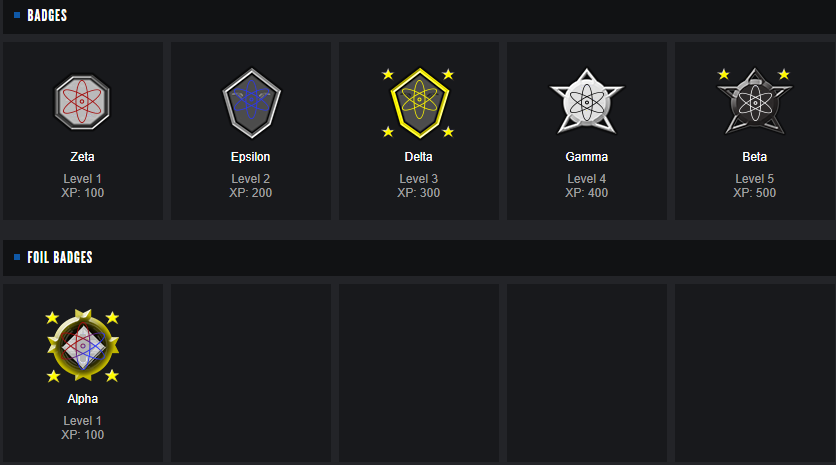This screenshot has height=465, width=836.
Task: Click the XP: 500 text under Beta
Action: pyautogui.click(x=754, y=193)
